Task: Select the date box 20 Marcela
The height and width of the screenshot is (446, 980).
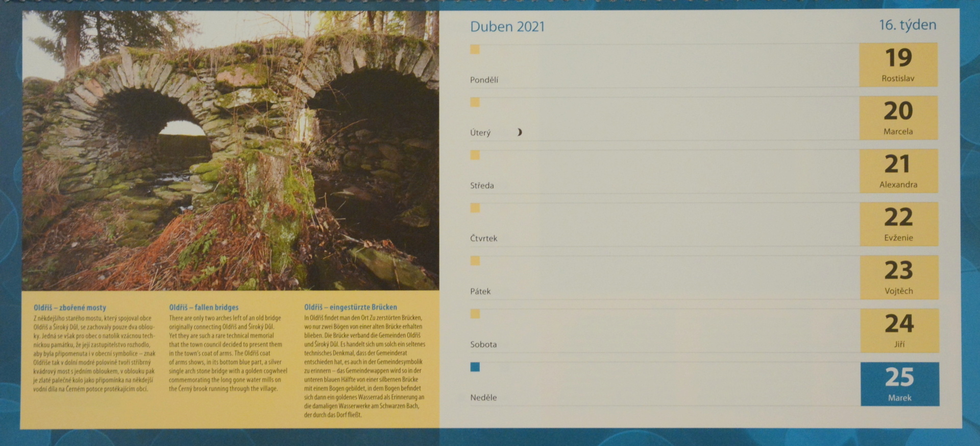Action: (898, 118)
